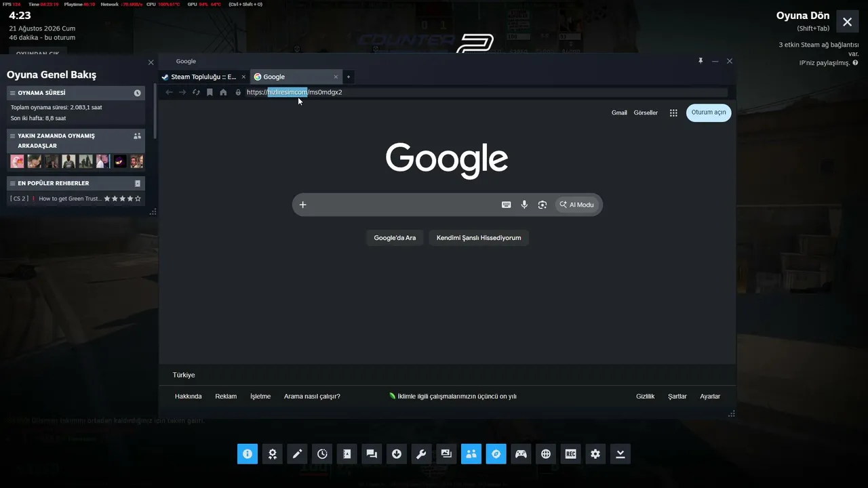Open the Gmail link
This screenshot has height=488, width=868.
coord(619,113)
